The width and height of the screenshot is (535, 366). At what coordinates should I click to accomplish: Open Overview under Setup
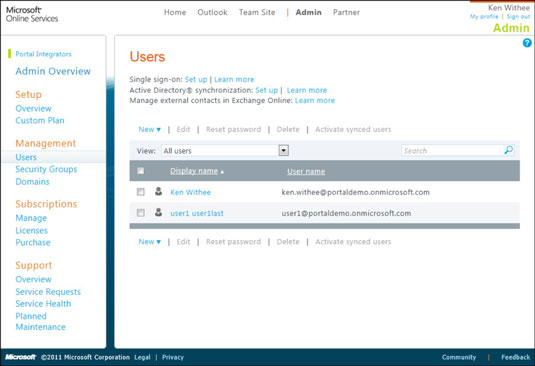point(33,109)
